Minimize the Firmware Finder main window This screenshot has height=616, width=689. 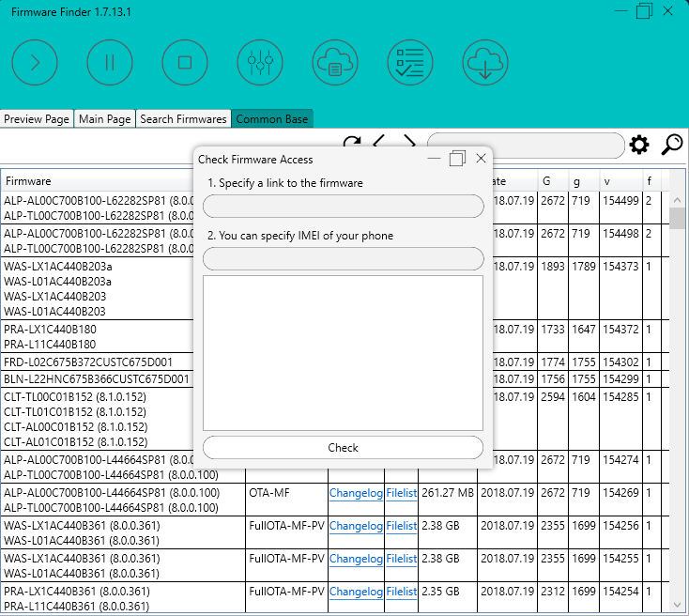click(x=620, y=11)
